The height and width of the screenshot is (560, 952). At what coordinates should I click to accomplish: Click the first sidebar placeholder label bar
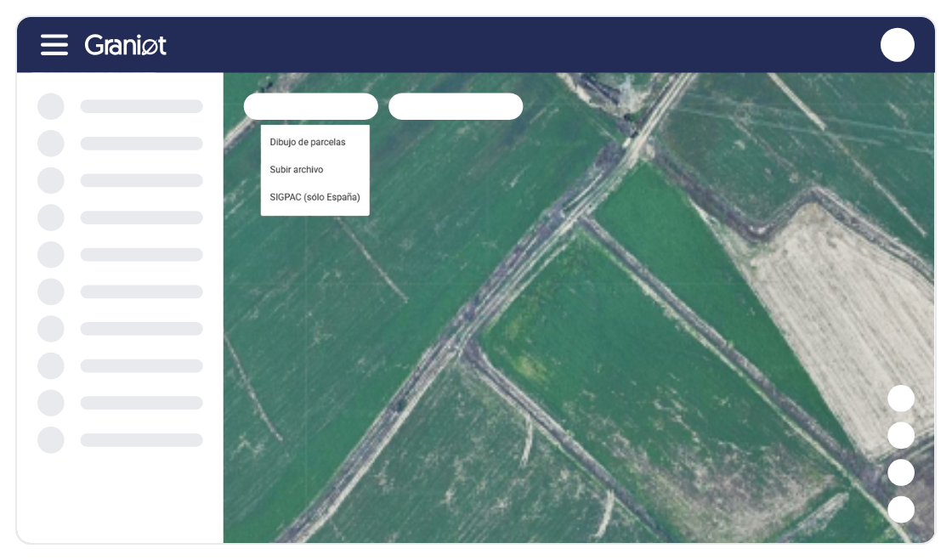(141, 106)
